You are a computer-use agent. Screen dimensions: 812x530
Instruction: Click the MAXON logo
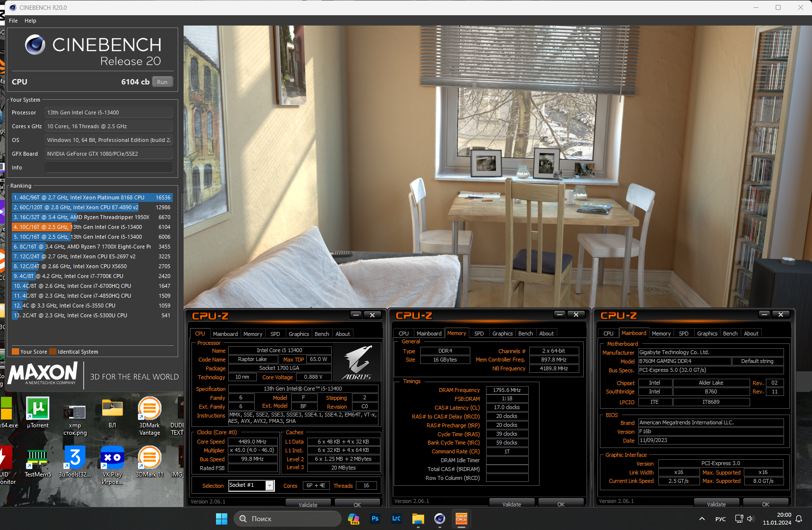(43, 373)
